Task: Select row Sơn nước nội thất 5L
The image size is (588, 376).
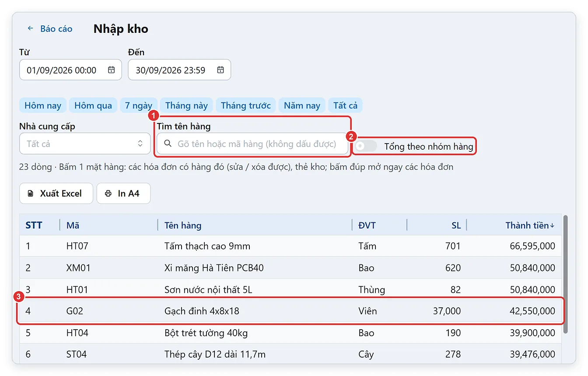Action: point(290,289)
